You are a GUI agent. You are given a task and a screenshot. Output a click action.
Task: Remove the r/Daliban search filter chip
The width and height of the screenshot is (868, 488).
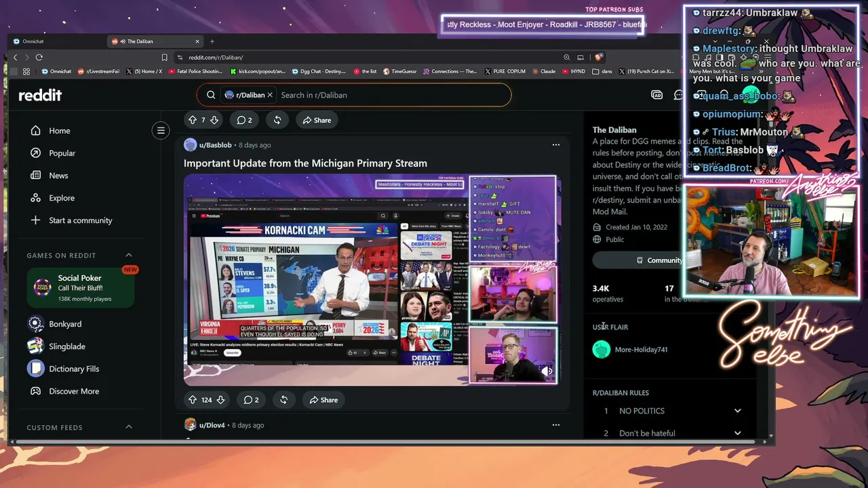pos(270,95)
